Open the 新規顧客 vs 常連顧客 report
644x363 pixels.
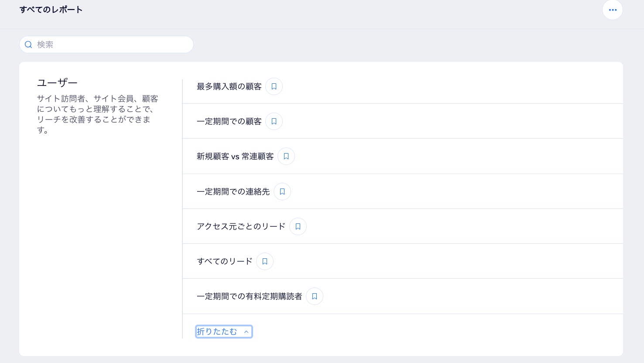coord(235,156)
